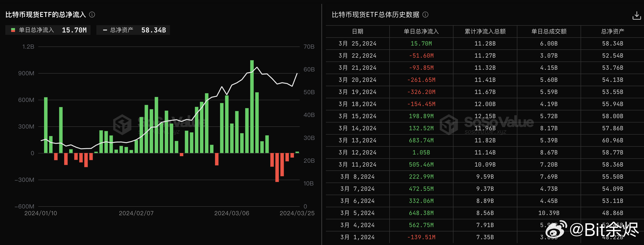Click the 1.05B net inflow value
Screen dimensions: 644x245
[x=421, y=153]
